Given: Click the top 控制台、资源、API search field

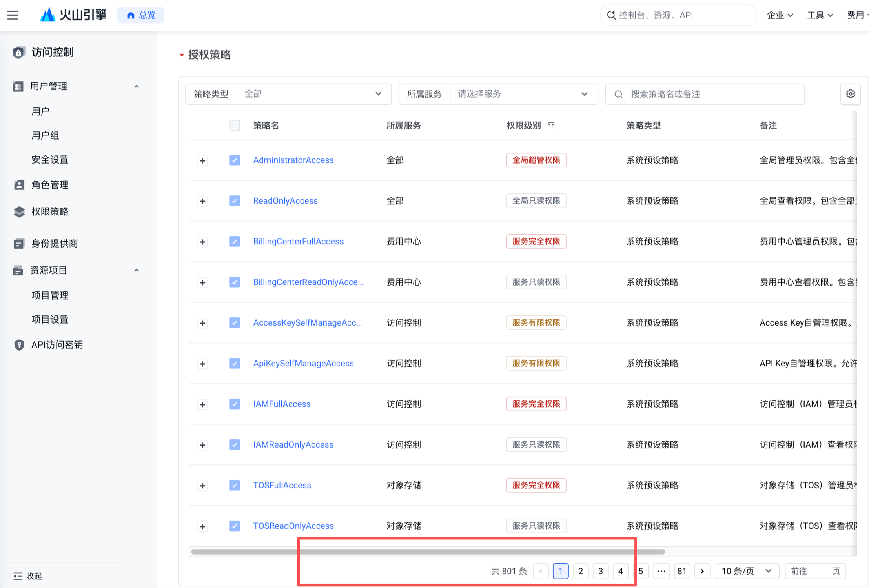Looking at the screenshot, I should click(678, 15).
